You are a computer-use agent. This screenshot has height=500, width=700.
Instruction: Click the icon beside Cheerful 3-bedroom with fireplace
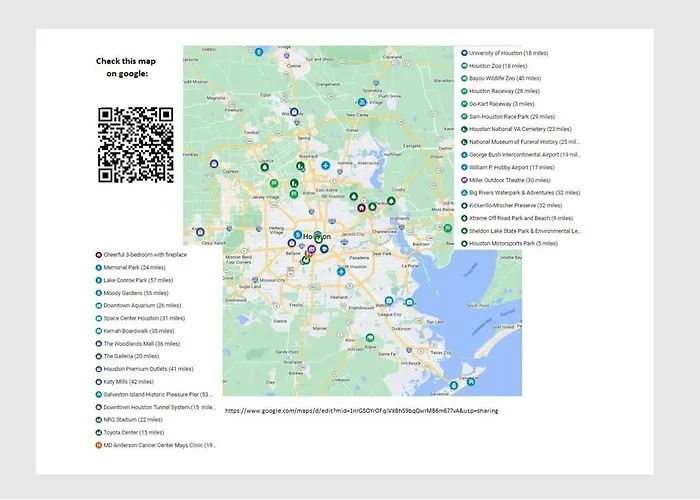(99, 254)
